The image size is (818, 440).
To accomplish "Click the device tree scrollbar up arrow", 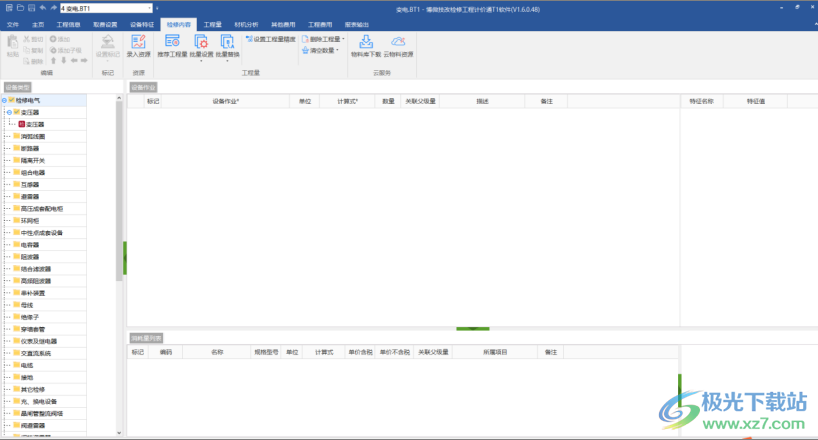I will (119, 98).
